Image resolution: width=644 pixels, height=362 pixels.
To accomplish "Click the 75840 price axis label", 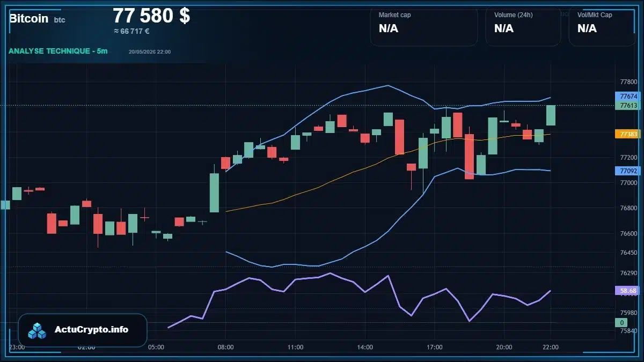I will coord(628,331).
